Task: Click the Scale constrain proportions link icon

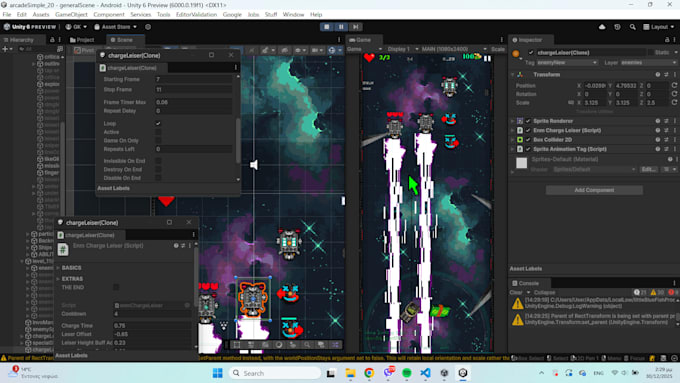Action: coord(571,103)
